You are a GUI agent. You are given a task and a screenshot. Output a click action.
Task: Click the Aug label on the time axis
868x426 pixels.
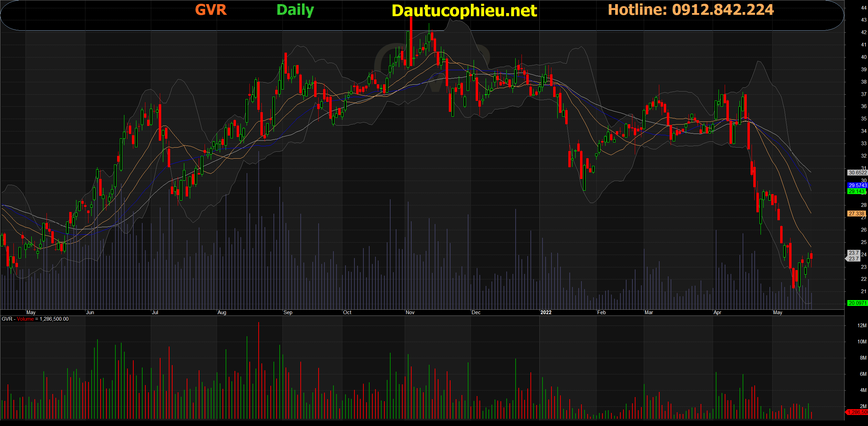pos(222,312)
